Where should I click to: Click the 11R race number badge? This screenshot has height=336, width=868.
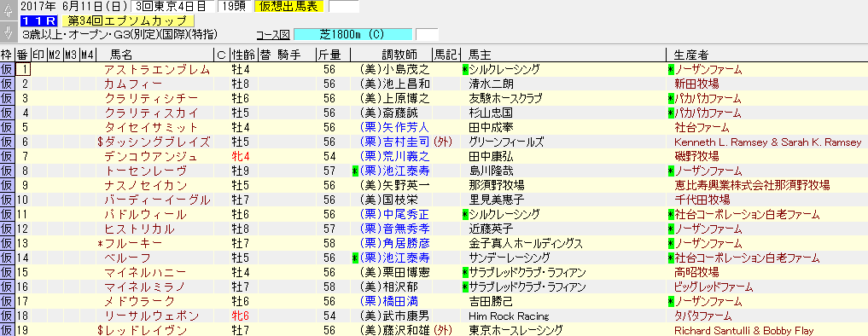coord(38,20)
